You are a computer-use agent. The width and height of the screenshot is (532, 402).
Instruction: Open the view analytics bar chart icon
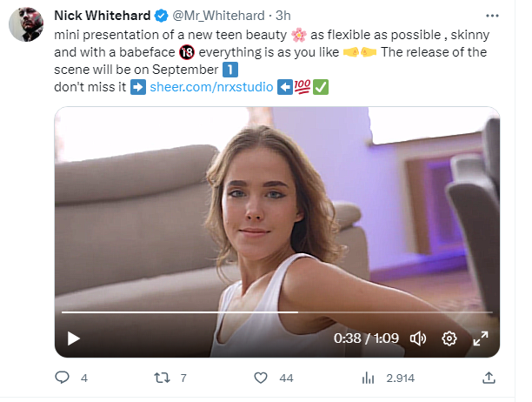pos(368,378)
